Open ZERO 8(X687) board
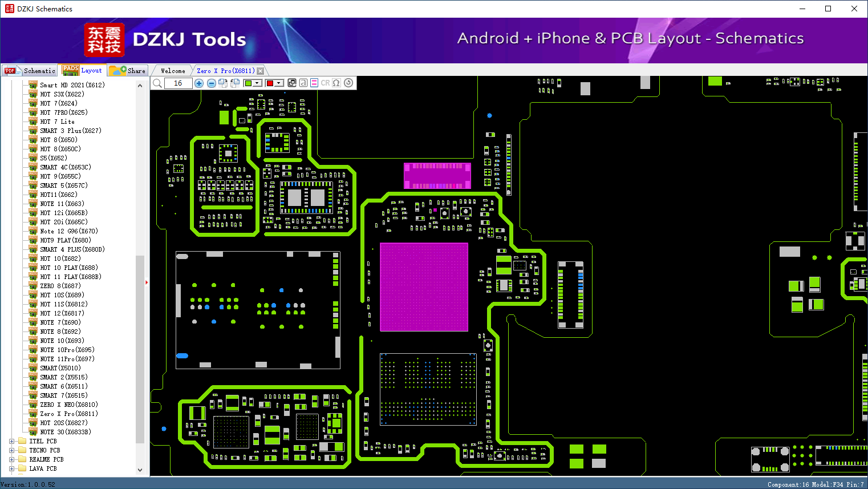The height and width of the screenshot is (489, 868). click(60, 286)
